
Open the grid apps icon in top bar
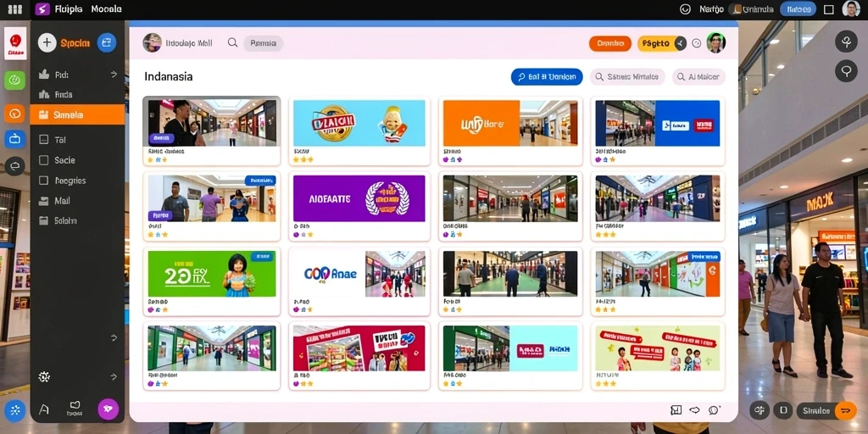tap(15, 9)
